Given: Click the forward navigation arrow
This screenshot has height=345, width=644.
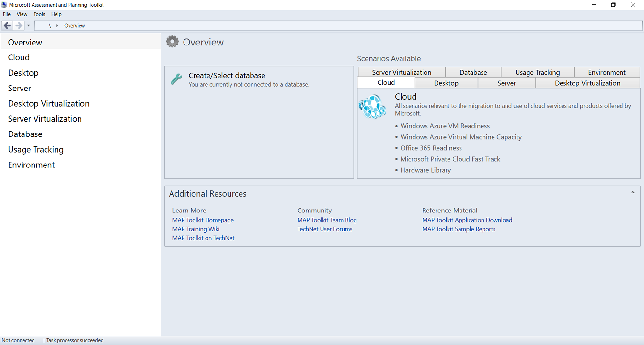Looking at the screenshot, I should pos(19,26).
